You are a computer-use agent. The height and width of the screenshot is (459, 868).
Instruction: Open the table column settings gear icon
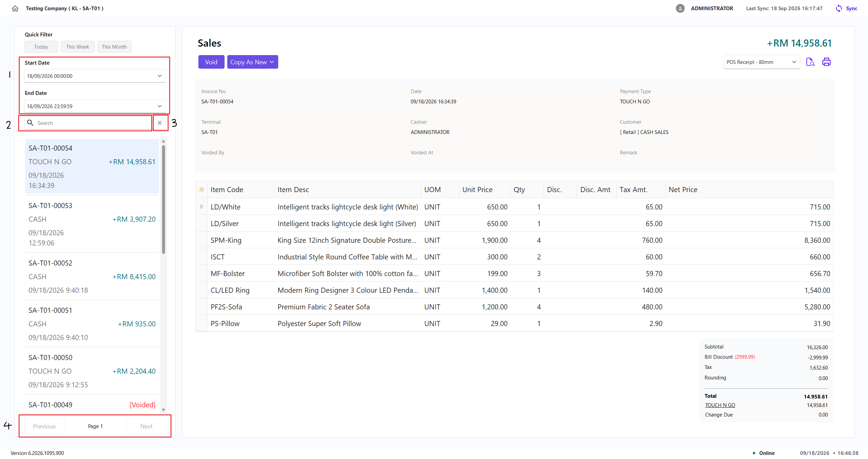point(202,190)
